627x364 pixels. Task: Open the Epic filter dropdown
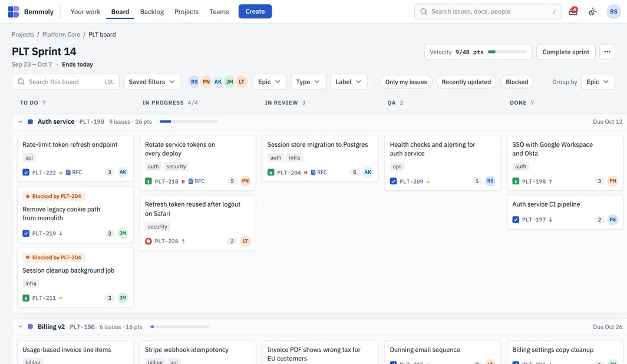pyautogui.click(x=269, y=82)
